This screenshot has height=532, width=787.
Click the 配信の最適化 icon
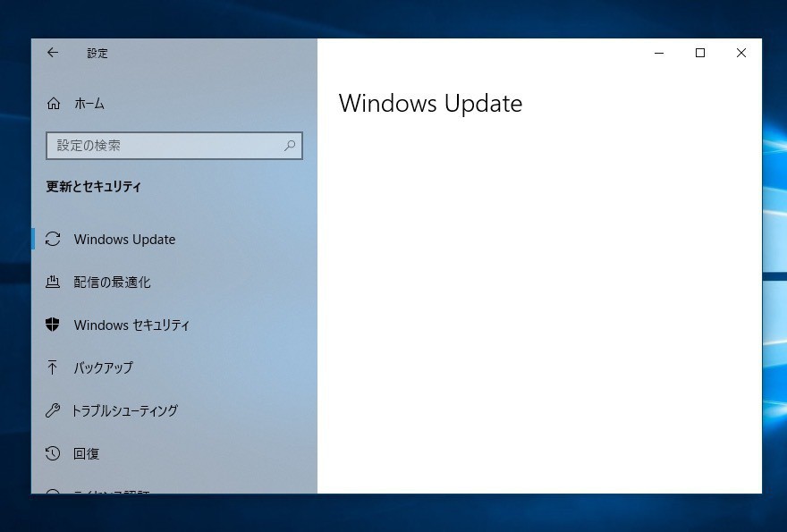[53, 282]
